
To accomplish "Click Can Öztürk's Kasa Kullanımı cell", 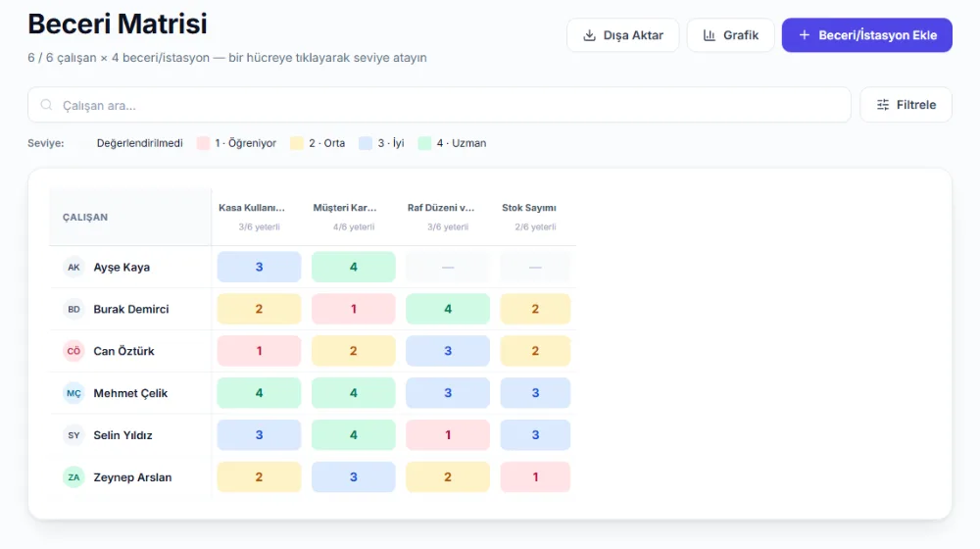I will click(259, 351).
